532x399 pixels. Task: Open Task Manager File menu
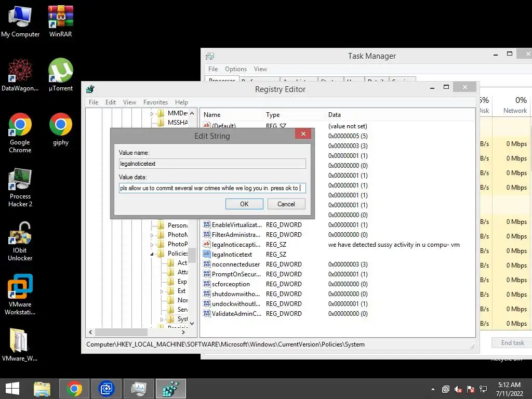(x=212, y=69)
